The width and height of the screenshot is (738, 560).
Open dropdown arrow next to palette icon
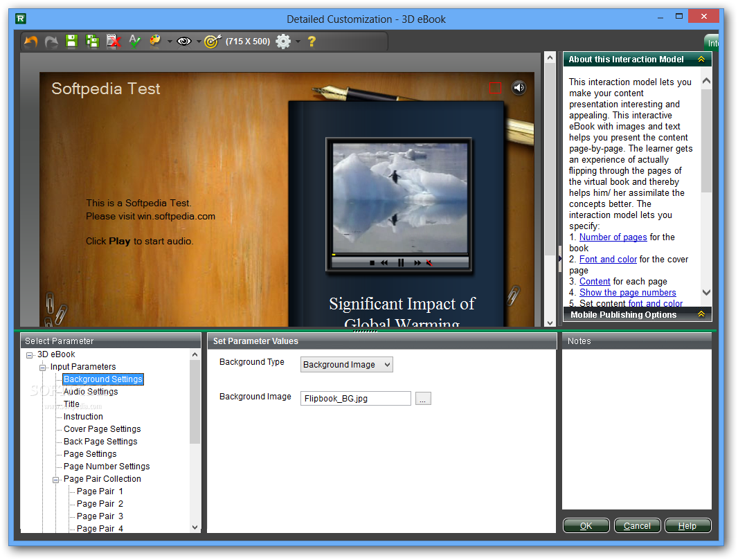(x=170, y=42)
